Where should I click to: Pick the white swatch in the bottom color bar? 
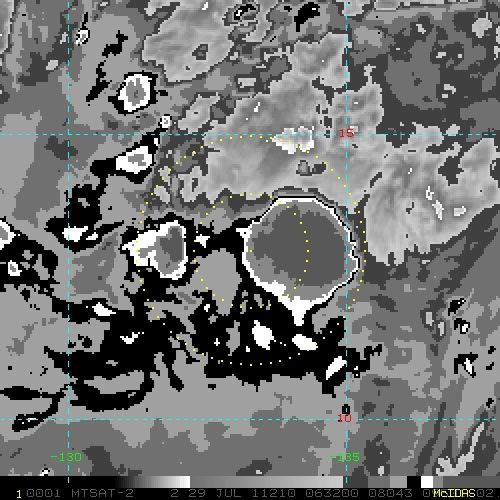coord(427,482)
